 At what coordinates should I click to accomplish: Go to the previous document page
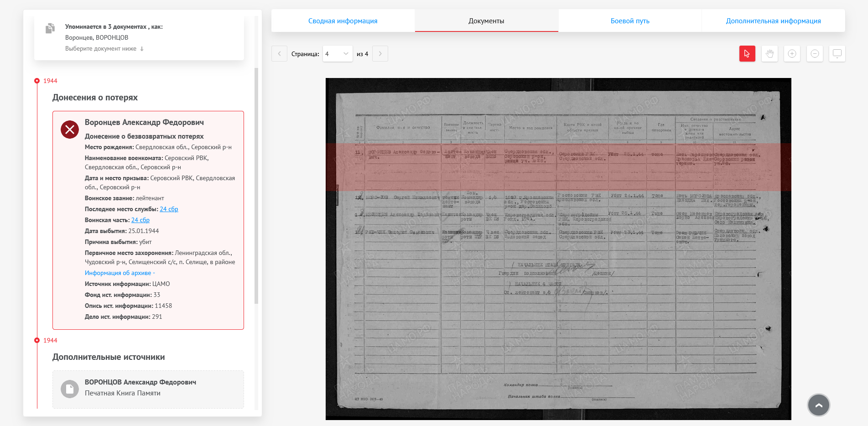279,54
